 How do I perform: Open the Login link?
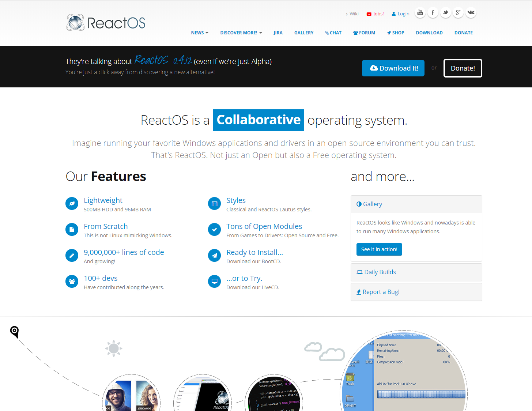(400, 14)
